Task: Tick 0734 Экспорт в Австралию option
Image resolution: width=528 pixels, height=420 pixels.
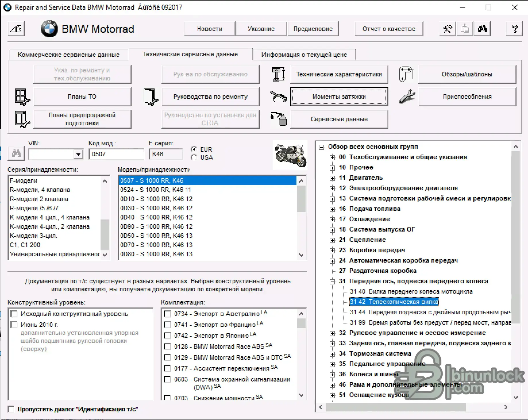Action: coord(167,314)
